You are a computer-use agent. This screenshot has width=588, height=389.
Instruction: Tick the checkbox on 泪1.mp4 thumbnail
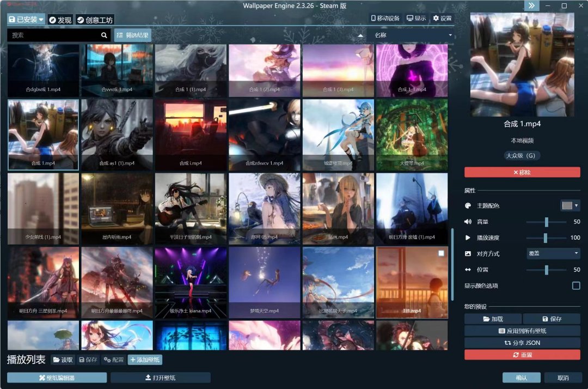tap(441, 253)
